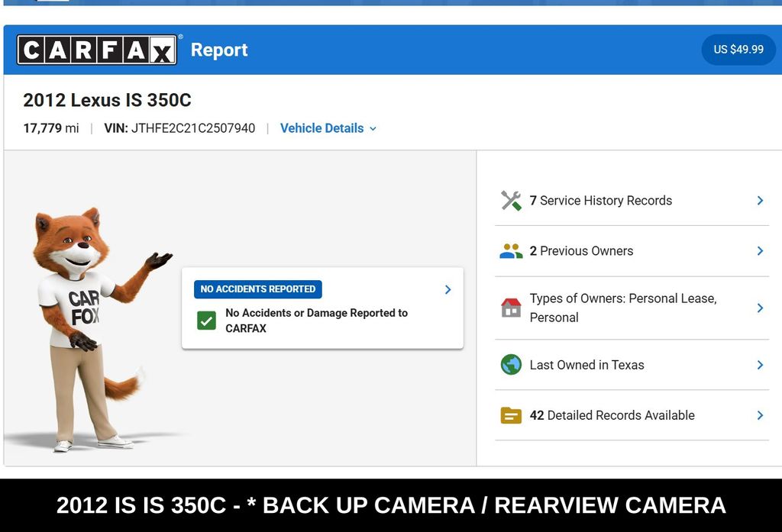Click the back up camera caption banner
782x532 pixels.
pos(391,505)
